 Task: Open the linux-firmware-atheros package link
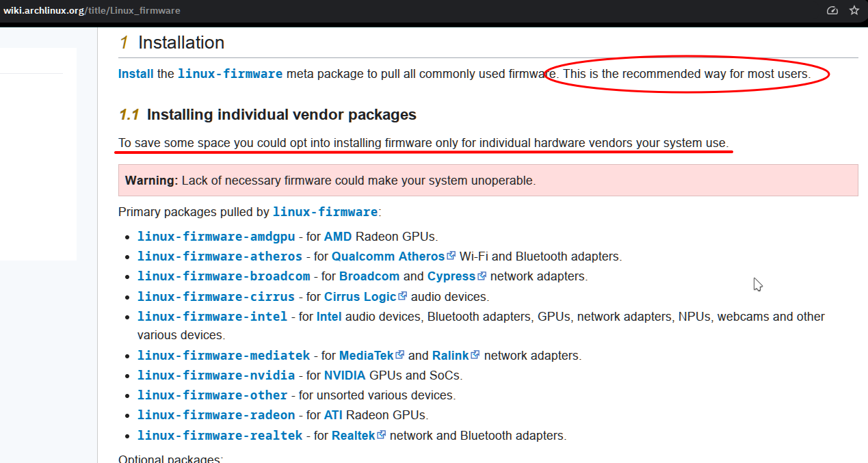click(220, 256)
